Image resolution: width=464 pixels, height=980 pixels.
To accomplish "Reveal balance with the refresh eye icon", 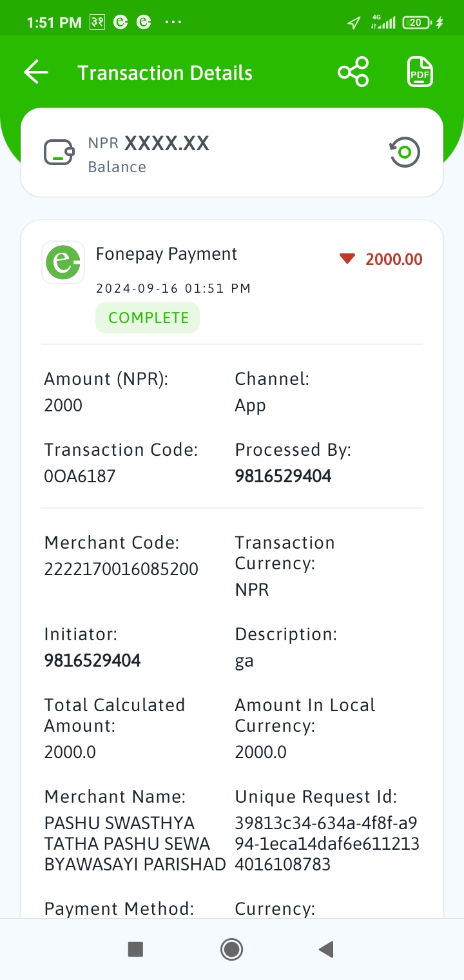I will coord(405,153).
